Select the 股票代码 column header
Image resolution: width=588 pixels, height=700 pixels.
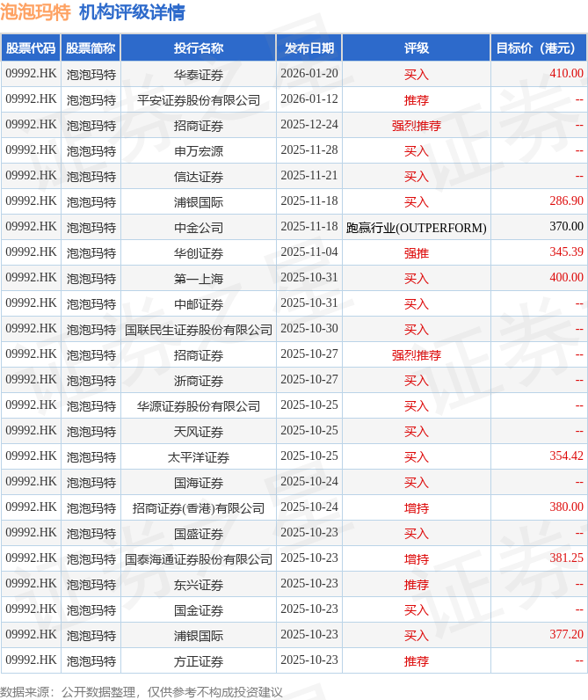(31, 47)
